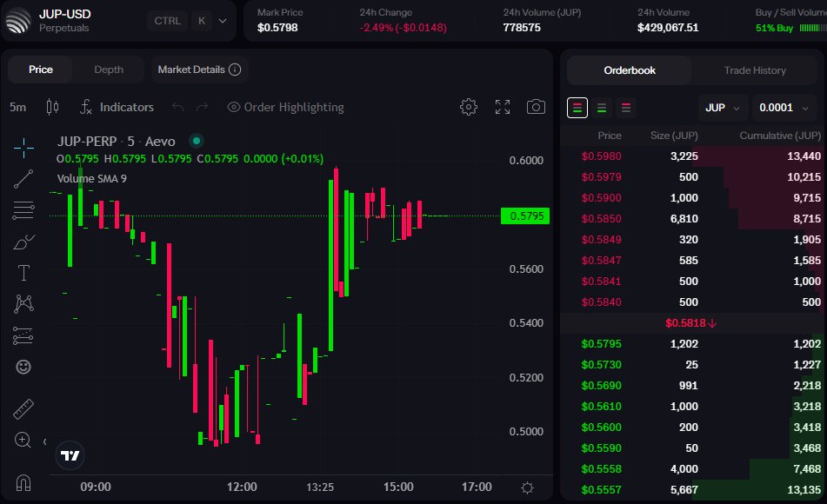Click the Mark Price value $0.5798
Viewport: 827px width, 504px height.
coord(277,28)
